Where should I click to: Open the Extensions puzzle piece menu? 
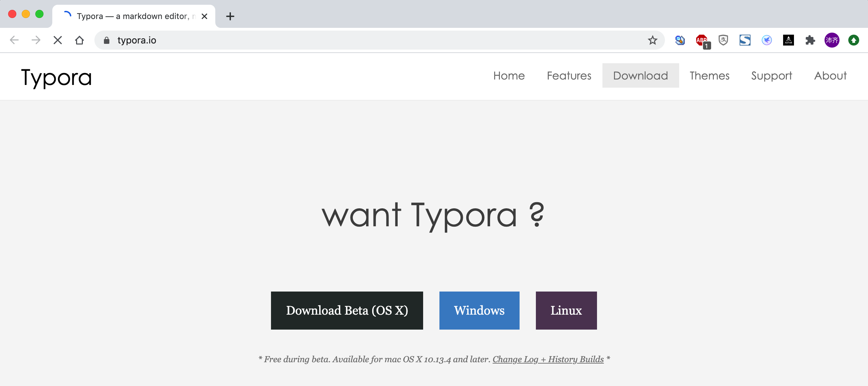(810, 40)
